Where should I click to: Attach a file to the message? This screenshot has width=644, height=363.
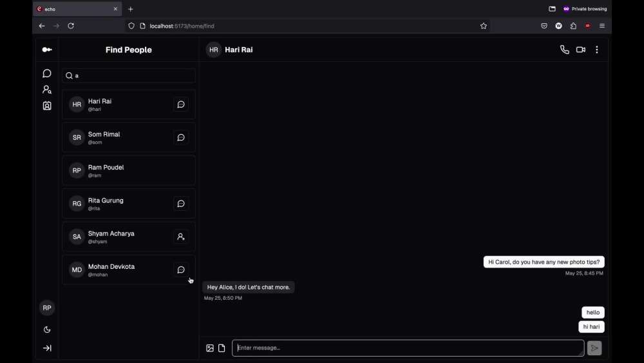(222, 348)
